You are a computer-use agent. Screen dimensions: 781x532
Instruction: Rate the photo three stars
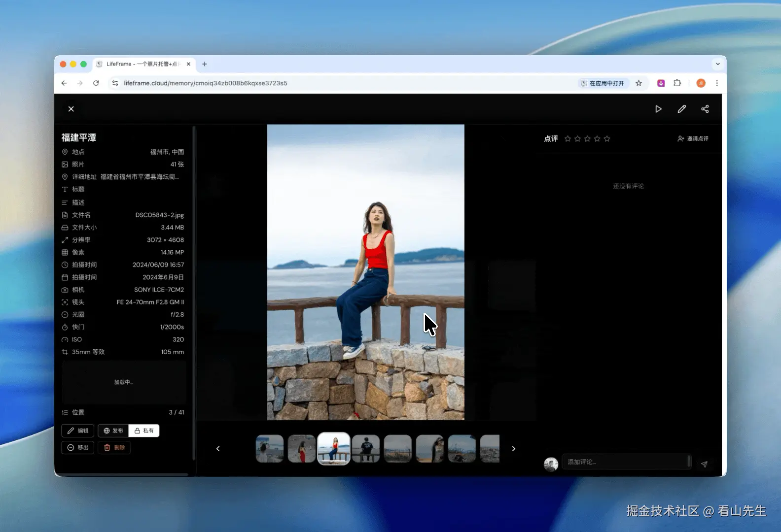click(587, 139)
